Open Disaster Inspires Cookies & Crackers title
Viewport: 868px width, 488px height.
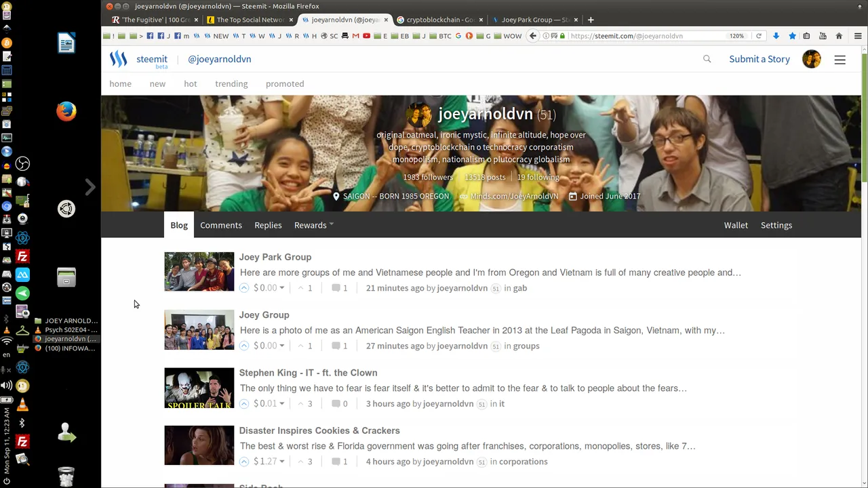(x=319, y=430)
